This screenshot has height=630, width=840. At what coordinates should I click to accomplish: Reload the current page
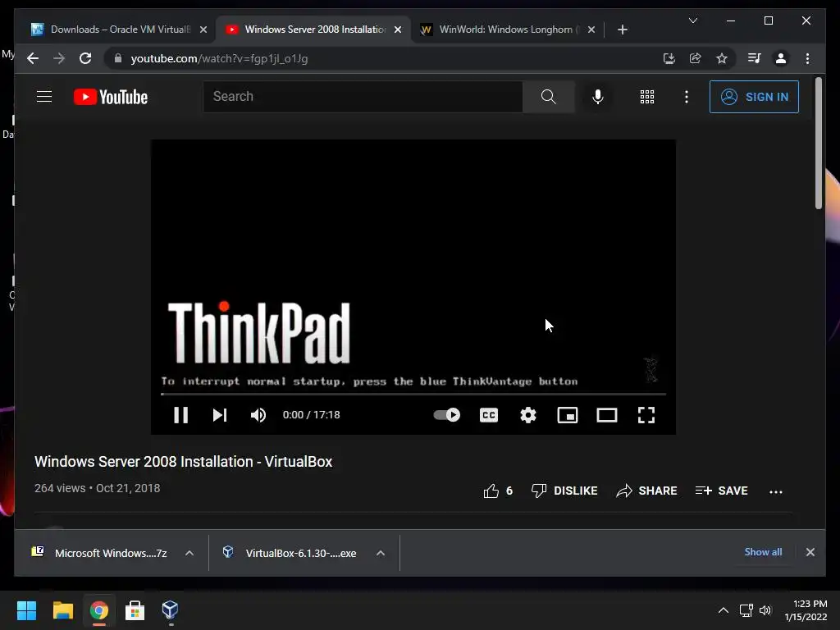point(85,58)
